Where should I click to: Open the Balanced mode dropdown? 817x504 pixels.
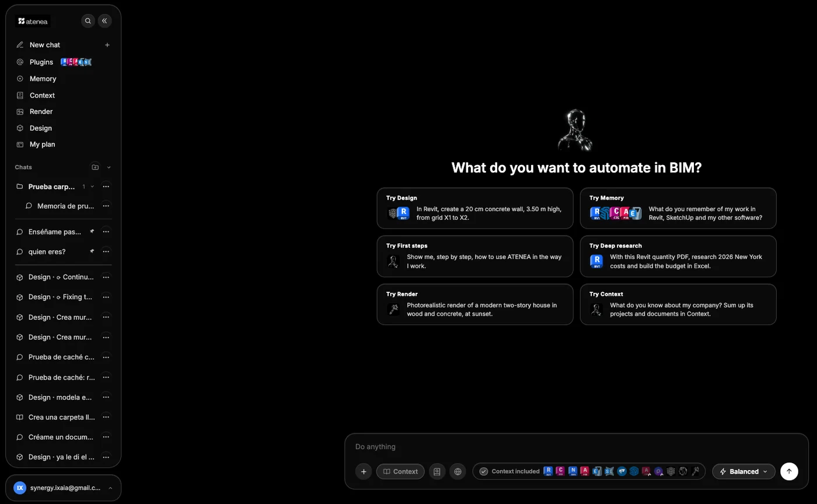pos(743,471)
